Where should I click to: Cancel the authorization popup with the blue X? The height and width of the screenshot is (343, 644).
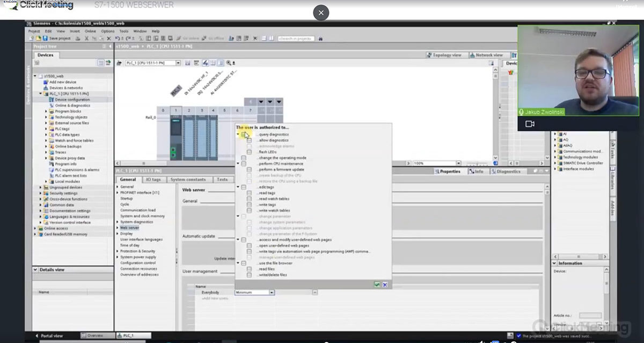[x=385, y=285]
